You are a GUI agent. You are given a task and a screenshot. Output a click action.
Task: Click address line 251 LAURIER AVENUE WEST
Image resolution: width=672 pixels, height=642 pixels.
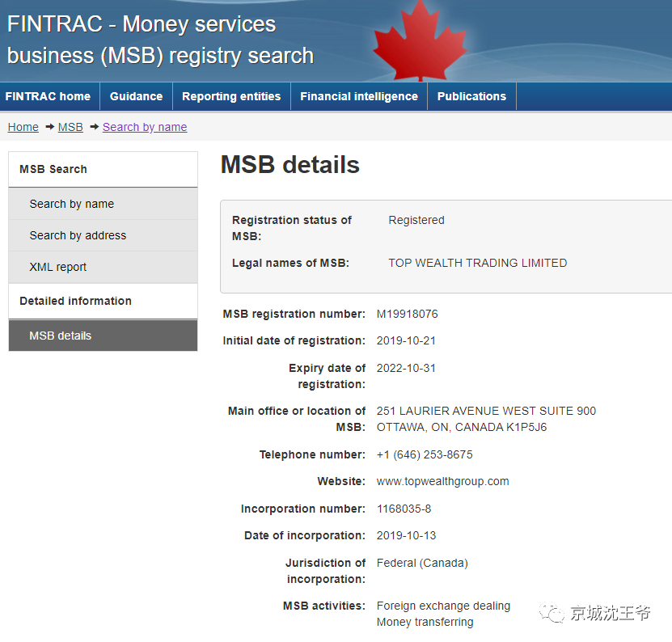click(487, 412)
